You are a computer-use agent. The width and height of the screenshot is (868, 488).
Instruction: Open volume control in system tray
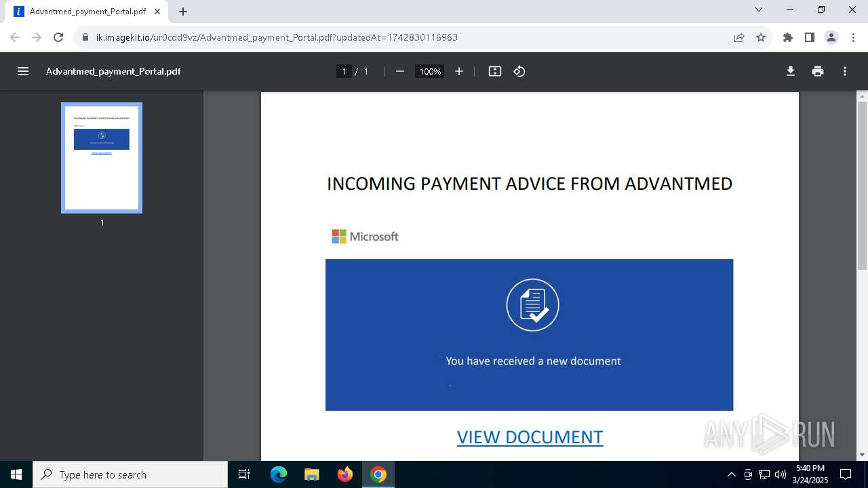(x=781, y=474)
